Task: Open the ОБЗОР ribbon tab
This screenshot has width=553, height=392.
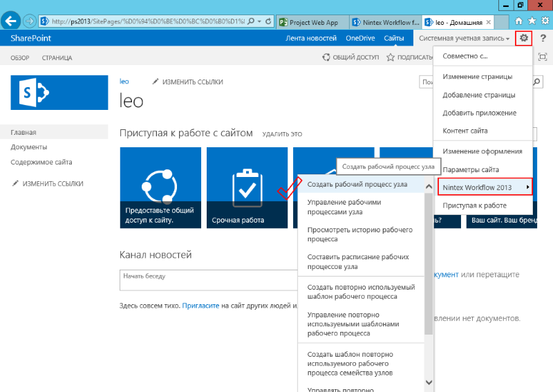Action: point(20,58)
